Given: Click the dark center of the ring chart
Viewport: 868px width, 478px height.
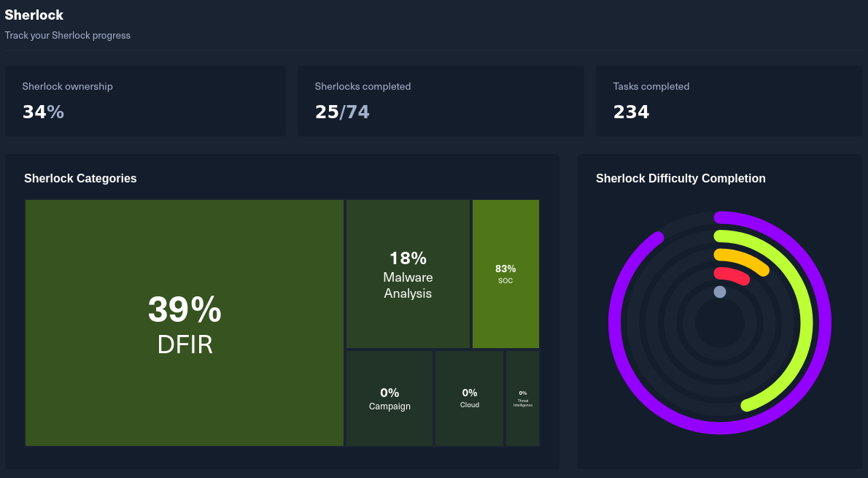Looking at the screenshot, I should point(720,323).
